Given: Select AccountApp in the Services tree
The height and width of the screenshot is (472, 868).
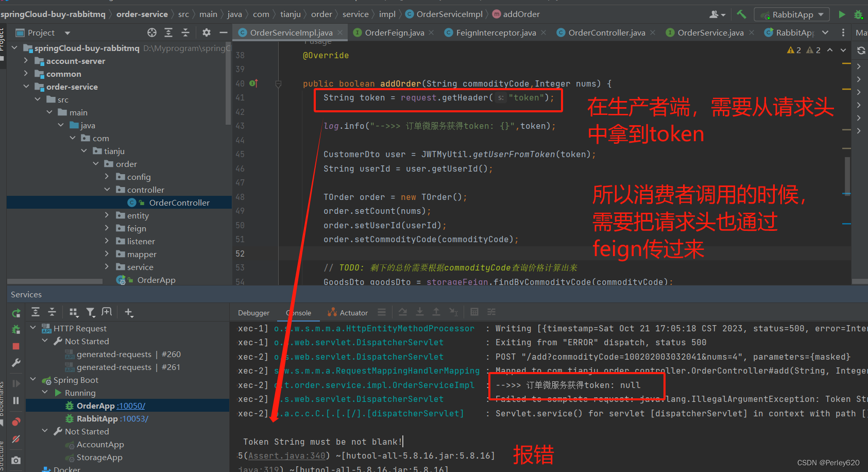Looking at the screenshot, I should [100, 445].
